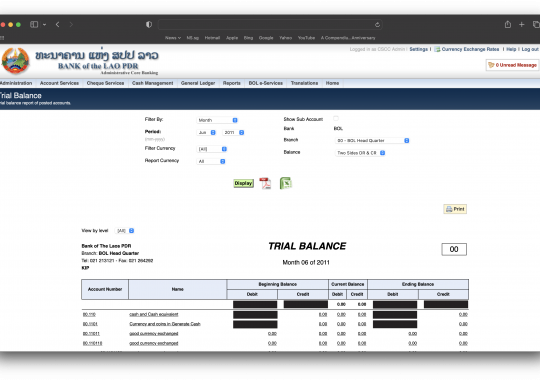
Task: Click the branch code box showing 00
Action: tap(454, 249)
